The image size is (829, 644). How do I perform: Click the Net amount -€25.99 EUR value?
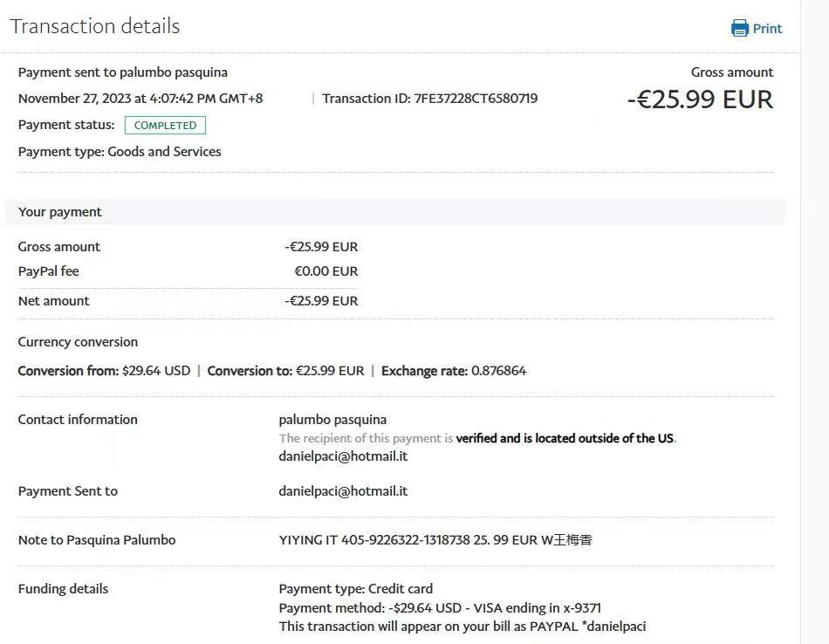pos(321,301)
